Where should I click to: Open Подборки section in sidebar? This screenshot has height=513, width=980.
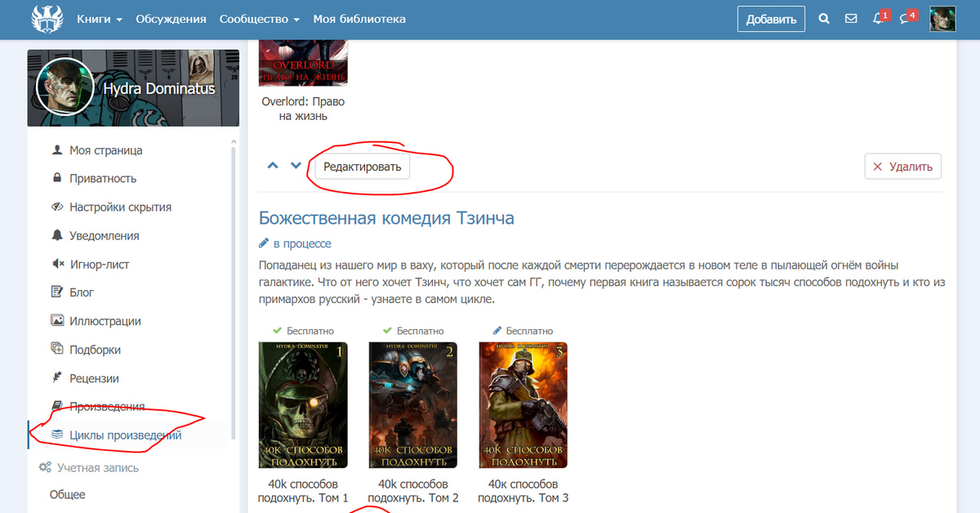click(x=96, y=349)
